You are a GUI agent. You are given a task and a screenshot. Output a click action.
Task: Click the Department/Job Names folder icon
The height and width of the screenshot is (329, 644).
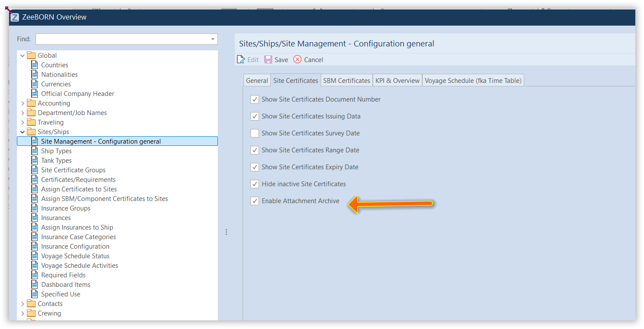[31, 113]
